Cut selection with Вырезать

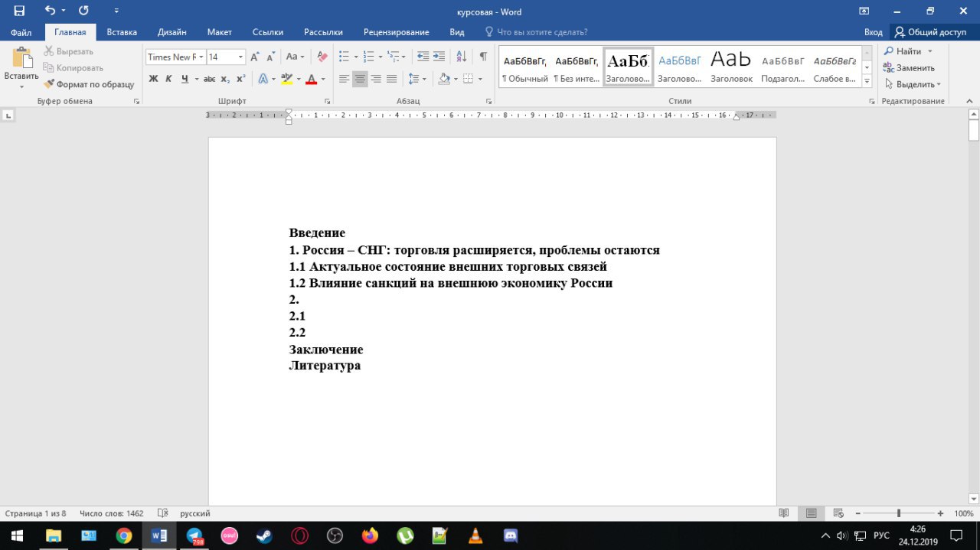coord(69,51)
